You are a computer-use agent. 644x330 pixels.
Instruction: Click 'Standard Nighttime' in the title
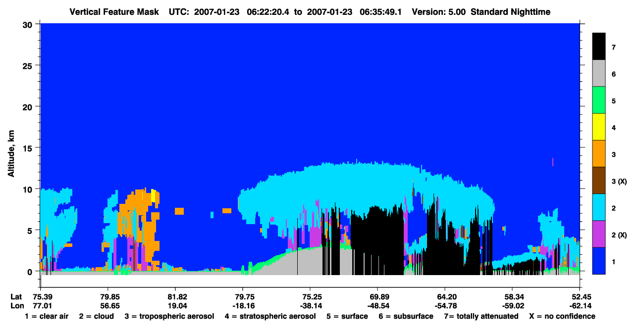coord(510,12)
